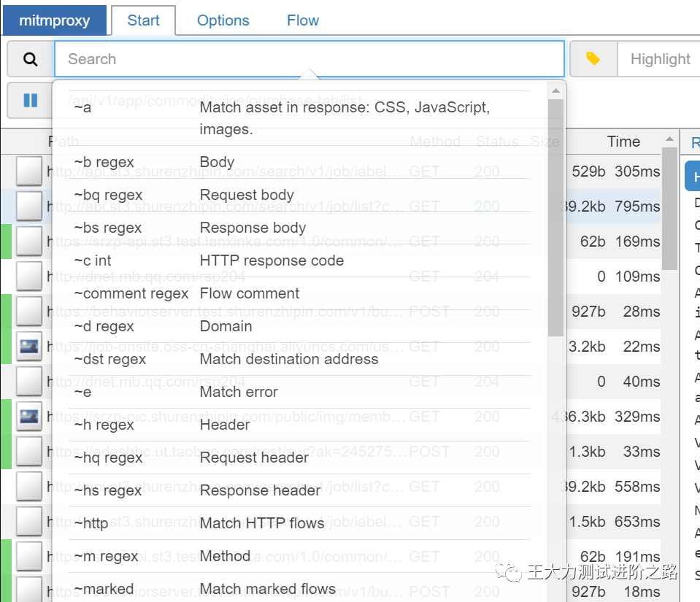Focus the Highlight input field
The width and height of the screenshot is (700, 602).
(x=659, y=59)
